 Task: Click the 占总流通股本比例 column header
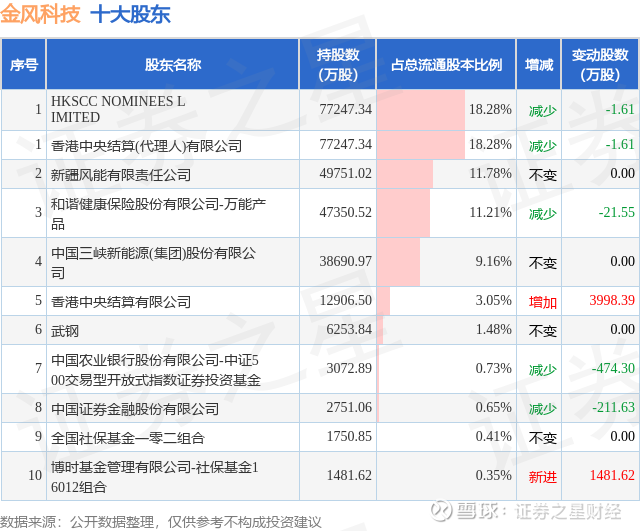pyautogui.click(x=446, y=64)
